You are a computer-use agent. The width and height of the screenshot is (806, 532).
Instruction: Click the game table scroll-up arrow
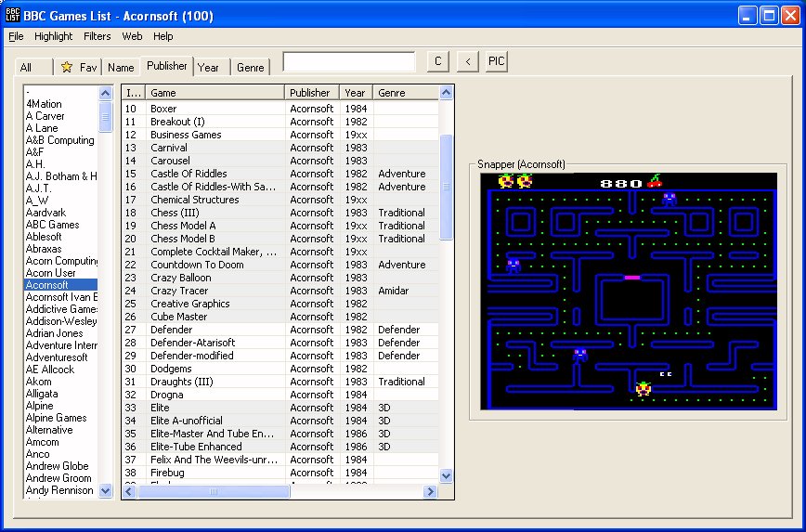pyautogui.click(x=446, y=93)
